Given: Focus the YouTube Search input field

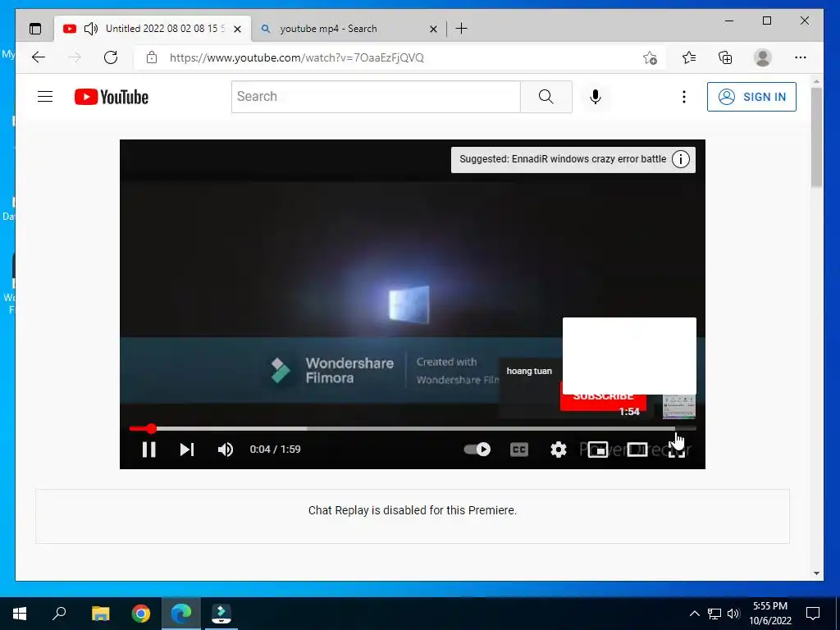Looking at the screenshot, I should 376,97.
